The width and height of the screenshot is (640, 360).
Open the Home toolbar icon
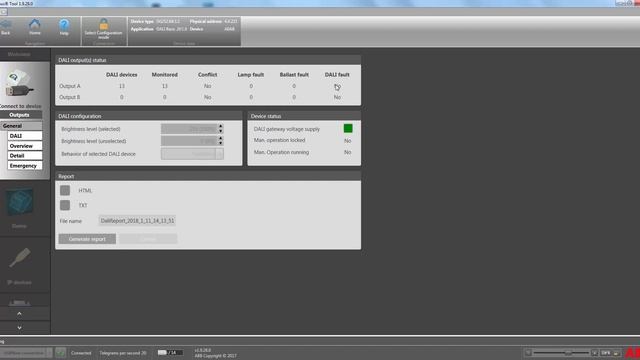click(x=35, y=24)
